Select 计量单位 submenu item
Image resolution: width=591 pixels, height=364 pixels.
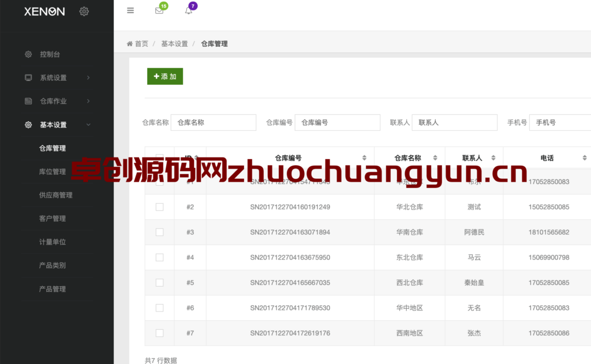53,242
